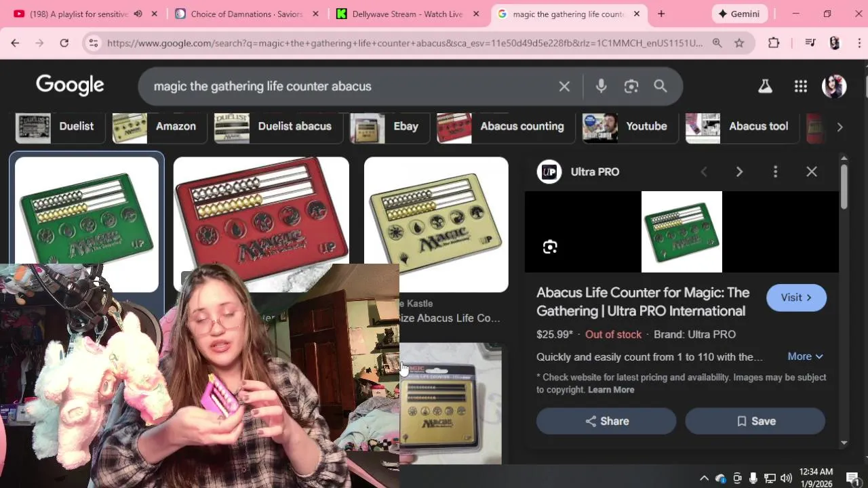Filter images by Abacus counting chip
868x488 pixels.
(506, 127)
